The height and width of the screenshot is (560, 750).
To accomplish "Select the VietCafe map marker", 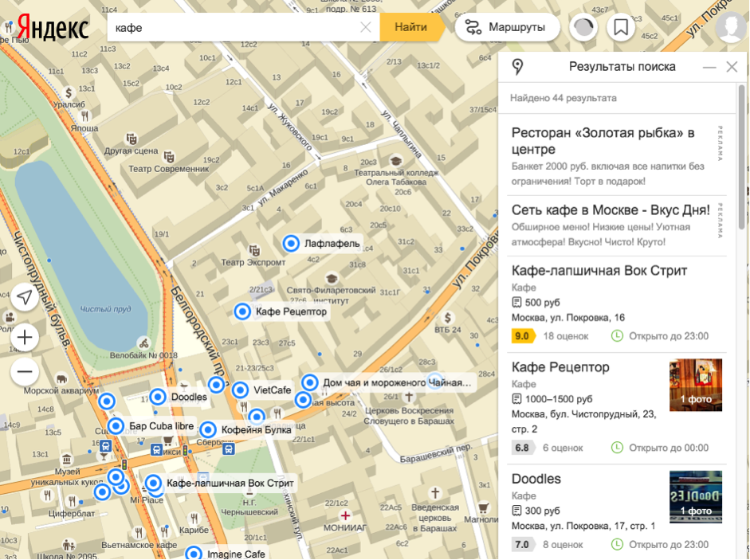I will [240, 390].
